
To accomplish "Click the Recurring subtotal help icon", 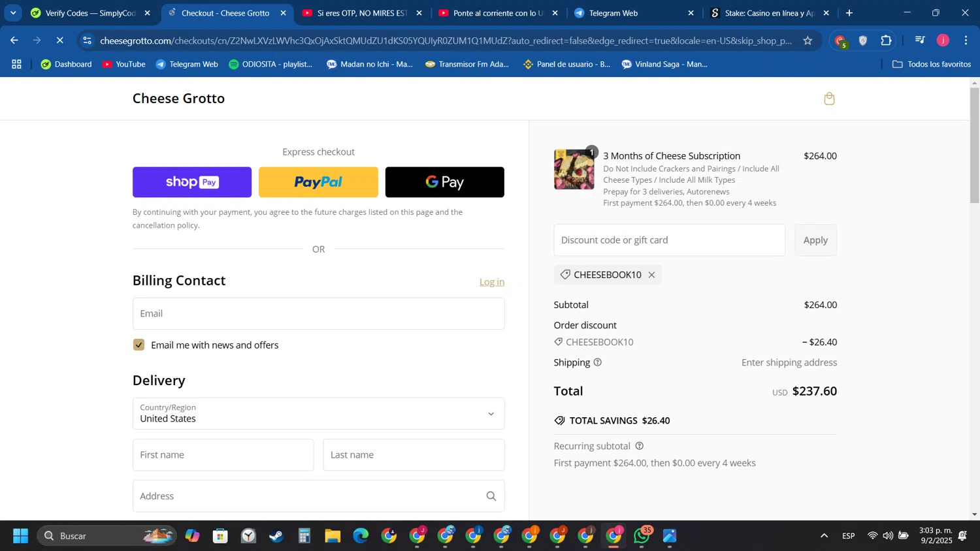I will pos(640,446).
